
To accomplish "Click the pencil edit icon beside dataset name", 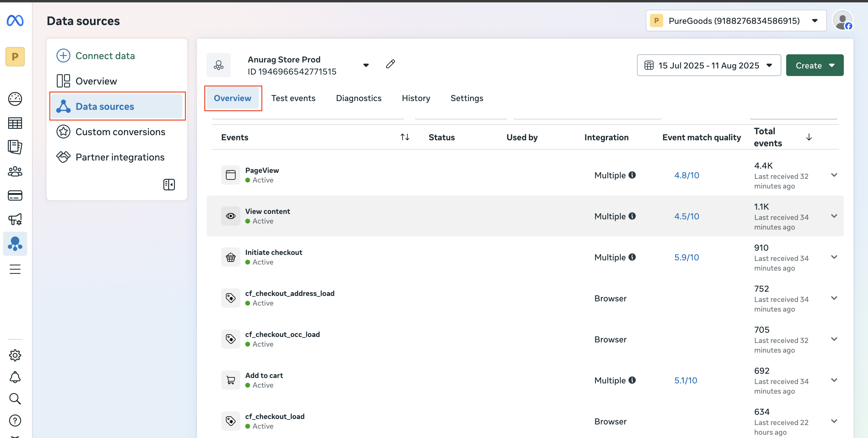I will 390,64.
